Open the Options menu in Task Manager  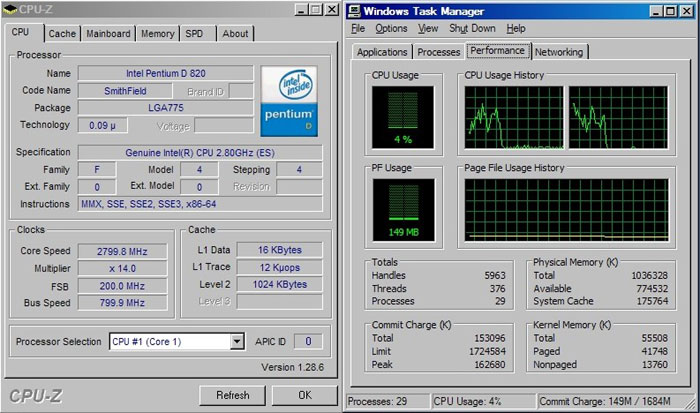pyautogui.click(x=391, y=29)
